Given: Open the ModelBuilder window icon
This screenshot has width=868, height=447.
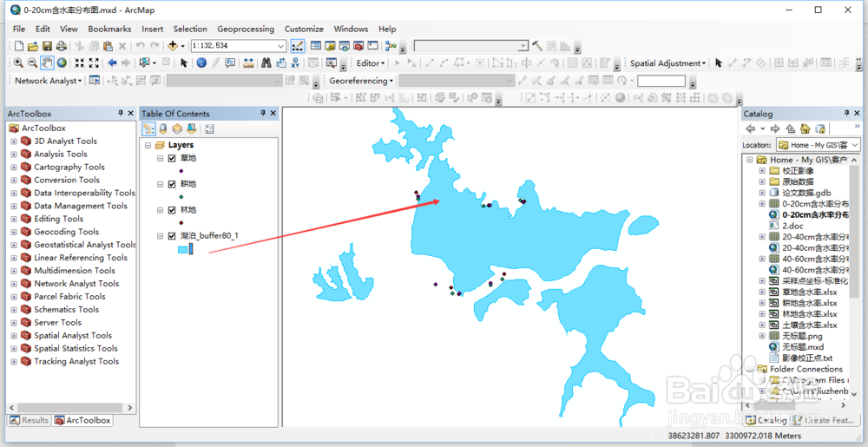Looking at the screenshot, I should pos(391,46).
